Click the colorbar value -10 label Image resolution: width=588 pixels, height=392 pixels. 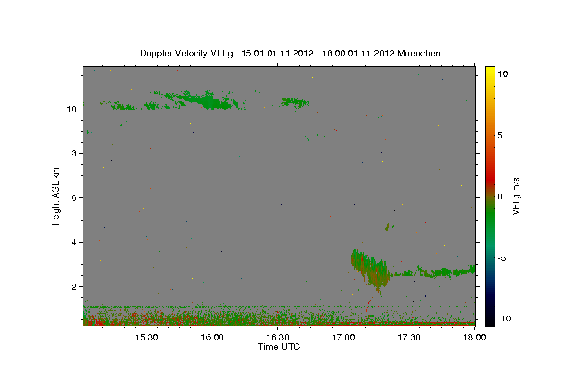tap(504, 319)
